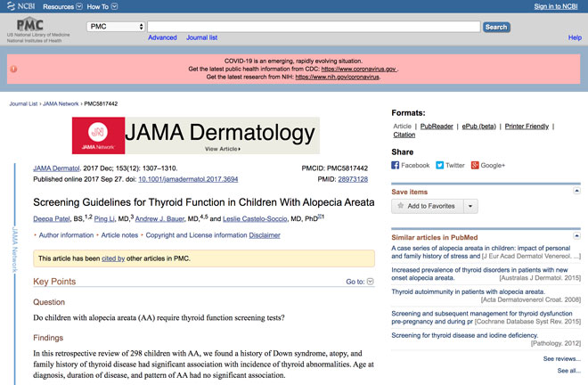This screenshot has width=588, height=385.
Task: Open the How To dropdown menu
Action: click(102, 6)
